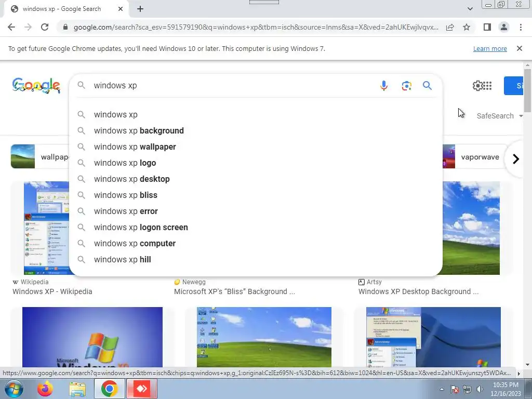The height and width of the screenshot is (399, 532).
Task: Click the page vertical scrollbar thumb
Action: (527, 90)
